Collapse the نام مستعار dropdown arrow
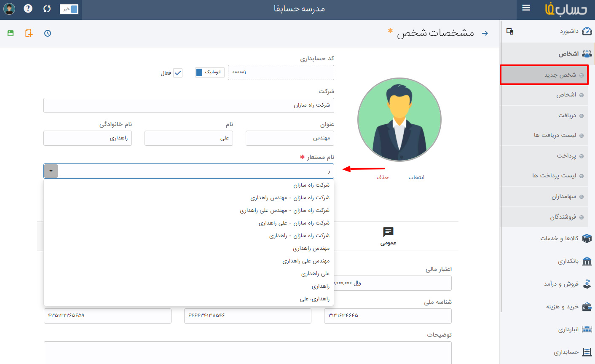Screen dimensions: 595x364 click(51, 171)
